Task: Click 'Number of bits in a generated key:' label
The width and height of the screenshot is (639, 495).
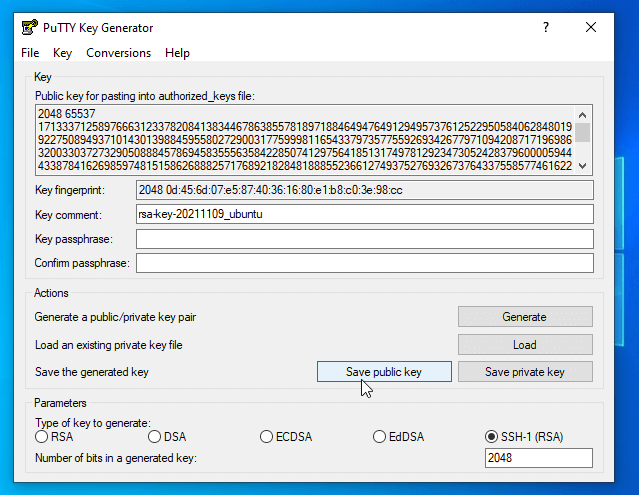Action: coord(116,458)
